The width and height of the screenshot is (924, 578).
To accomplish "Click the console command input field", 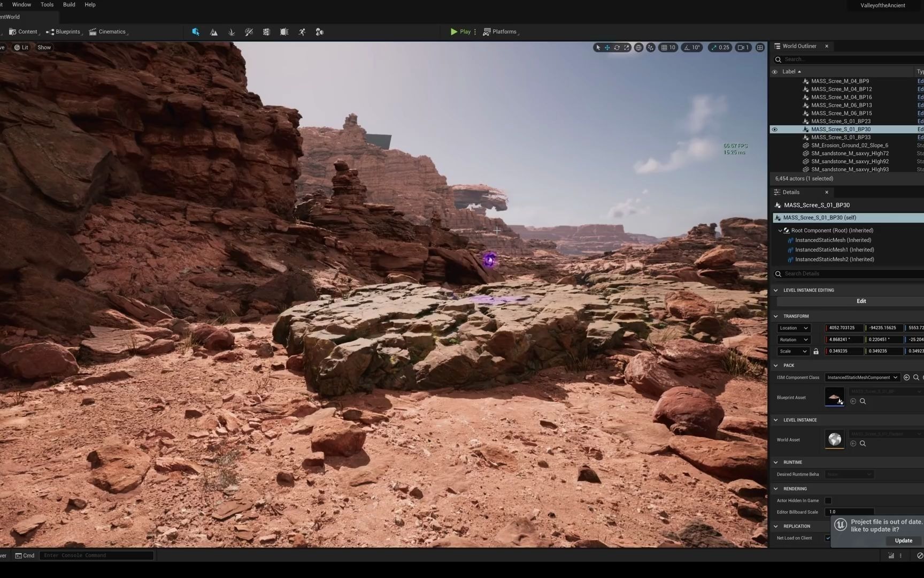I will click(x=96, y=556).
